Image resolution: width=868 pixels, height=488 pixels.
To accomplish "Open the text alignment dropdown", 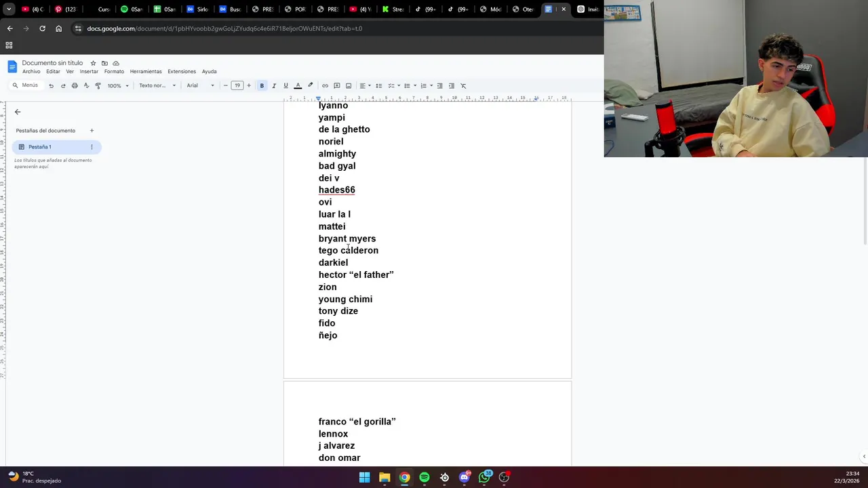I will pos(365,85).
